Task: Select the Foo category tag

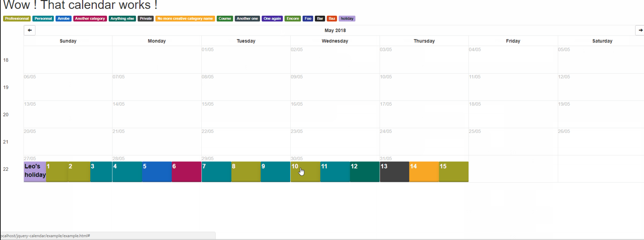Action: coord(308,19)
